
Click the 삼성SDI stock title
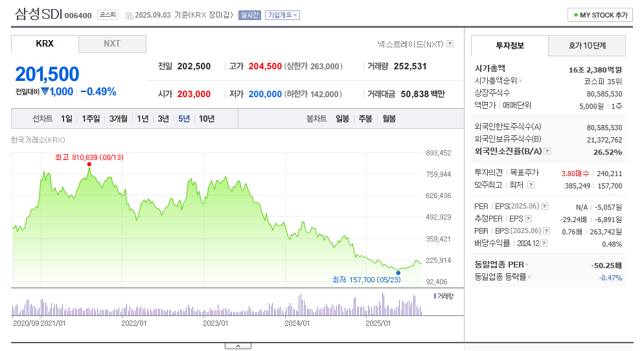38,14
